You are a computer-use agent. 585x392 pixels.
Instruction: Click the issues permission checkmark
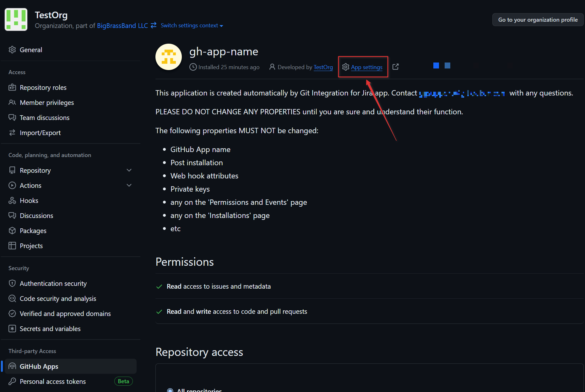pyautogui.click(x=159, y=286)
